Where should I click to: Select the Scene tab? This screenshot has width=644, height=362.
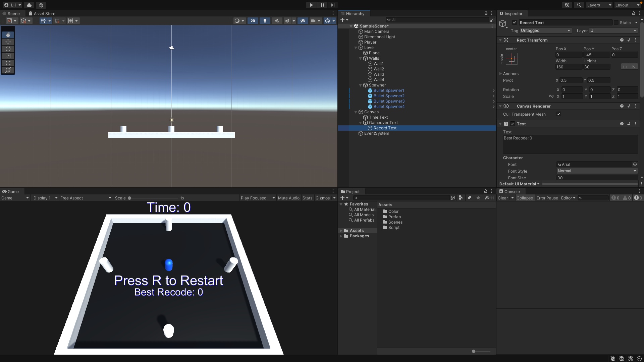11,13
